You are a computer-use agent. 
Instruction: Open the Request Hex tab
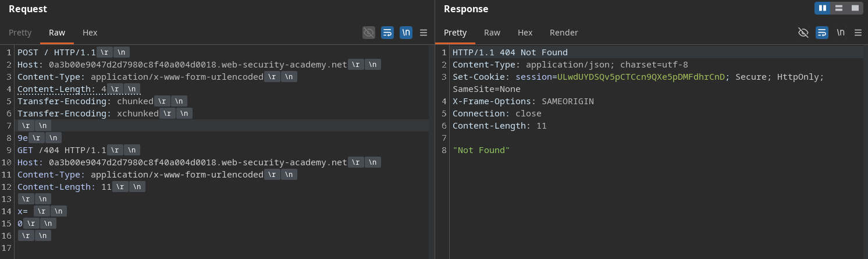tap(90, 33)
